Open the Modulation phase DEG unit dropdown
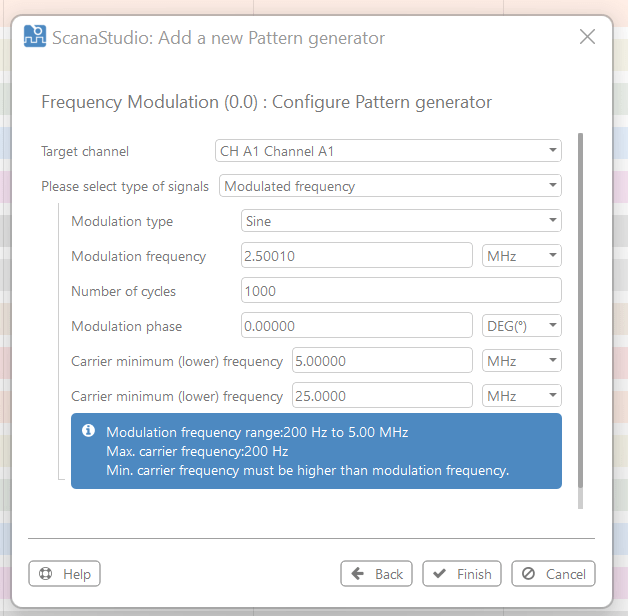Screen dimensions: 628x616 tap(521, 326)
